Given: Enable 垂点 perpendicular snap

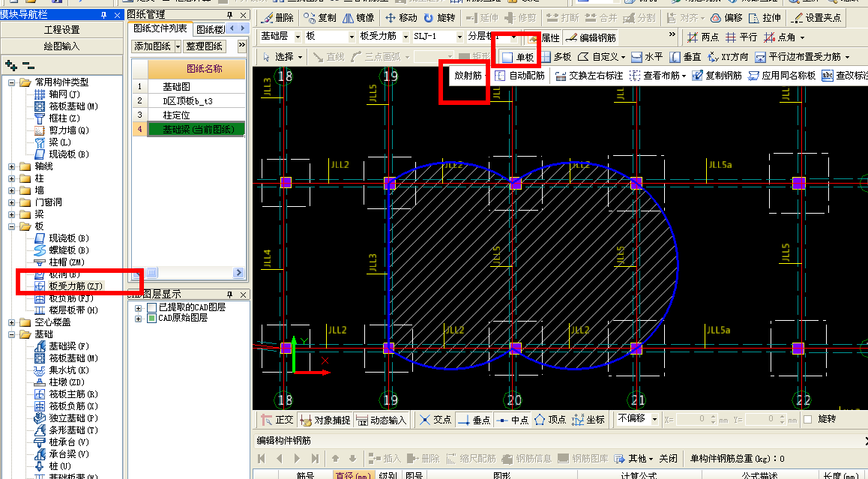Looking at the screenshot, I should coord(474,420).
